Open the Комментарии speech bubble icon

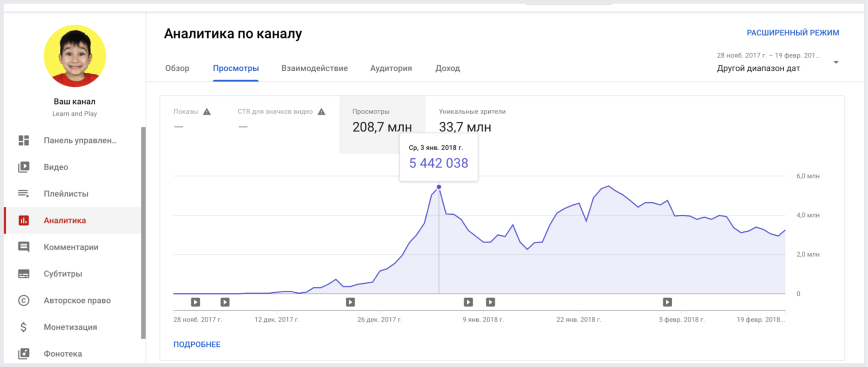tap(24, 247)
